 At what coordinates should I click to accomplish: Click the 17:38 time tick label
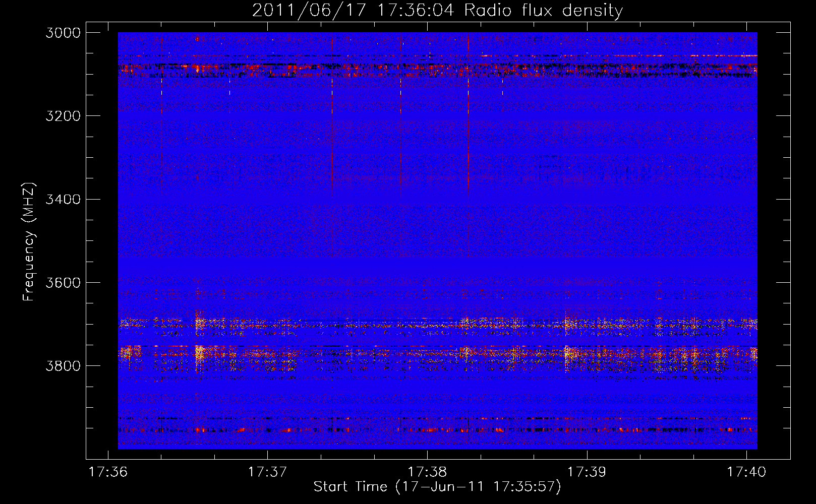(427, 472)
